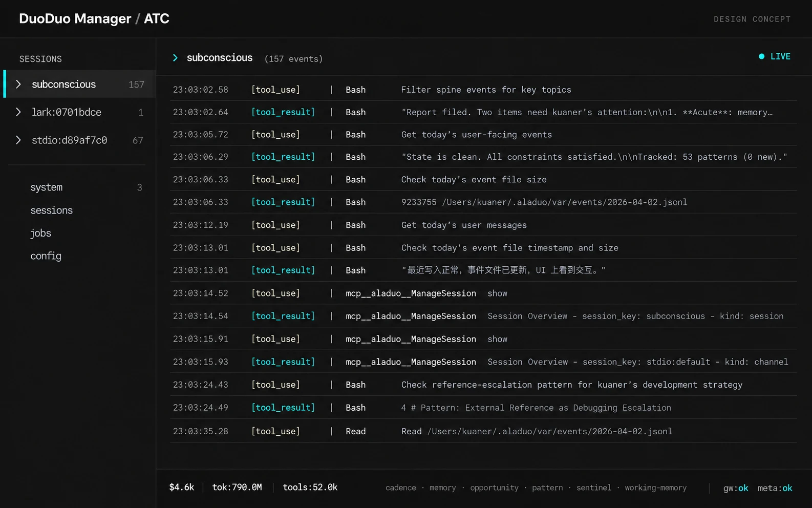The image size is (812, 508).
Task: Click the gw:ok status indicator
Action: click(x=736, y=489)
